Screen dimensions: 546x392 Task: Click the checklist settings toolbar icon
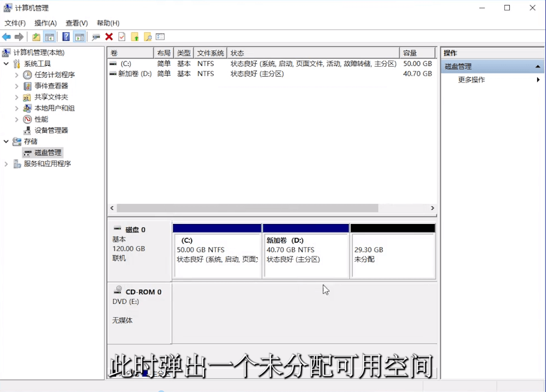(160, 37)
